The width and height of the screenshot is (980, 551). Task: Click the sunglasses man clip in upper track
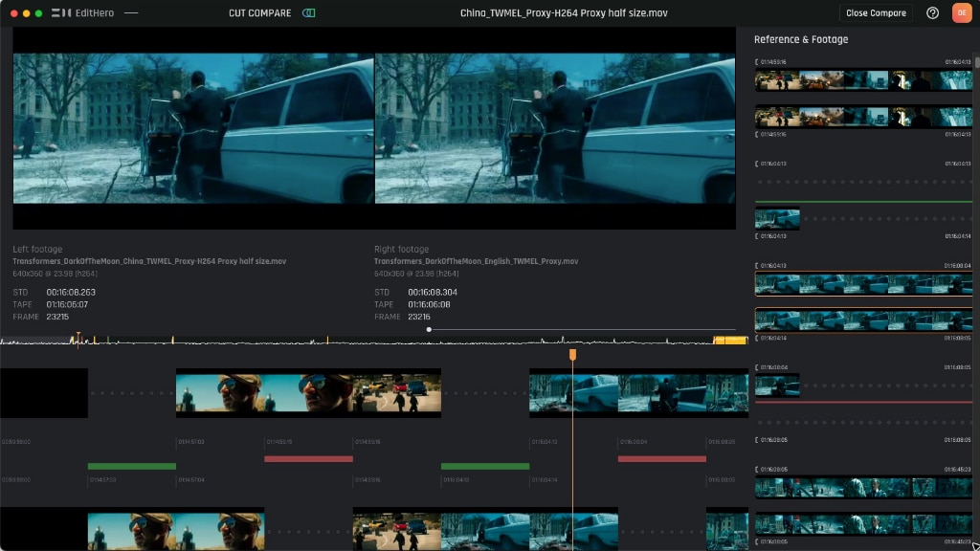click(x=263, y=392)
